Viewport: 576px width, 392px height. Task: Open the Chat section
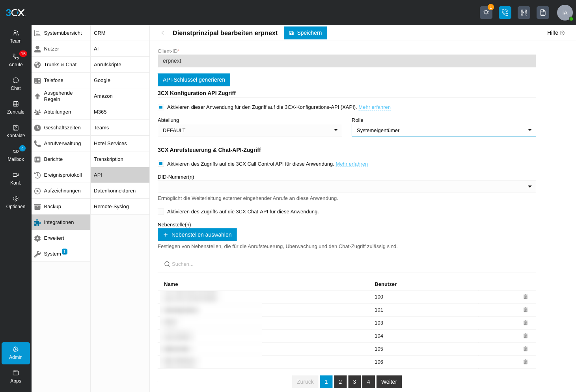click(16, 84)
